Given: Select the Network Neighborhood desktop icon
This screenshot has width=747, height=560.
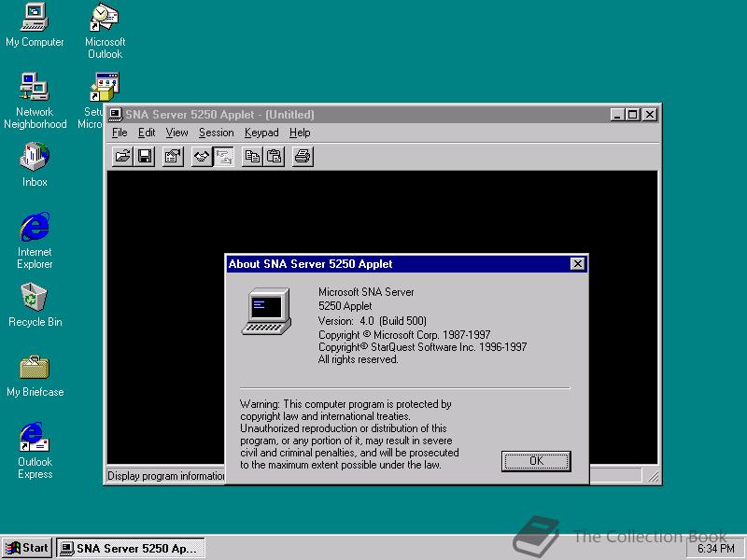Looking at the screenshot, I should point(35,101).
